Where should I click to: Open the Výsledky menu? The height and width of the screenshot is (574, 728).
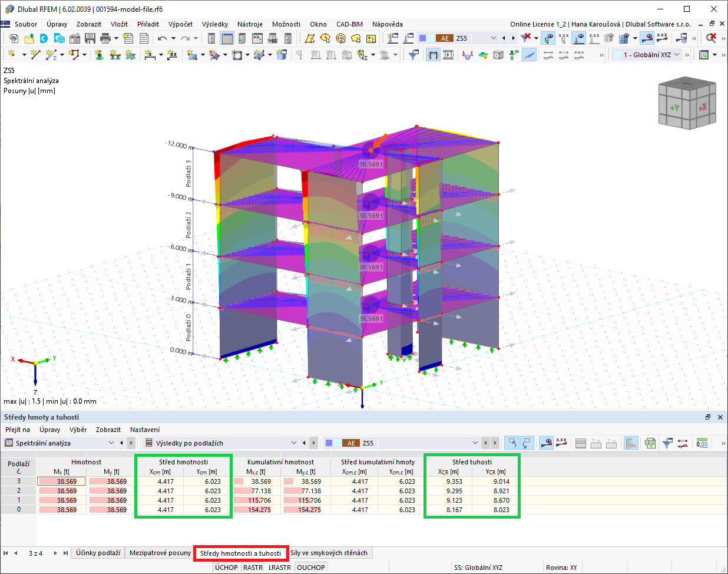(x=214, y=24)
